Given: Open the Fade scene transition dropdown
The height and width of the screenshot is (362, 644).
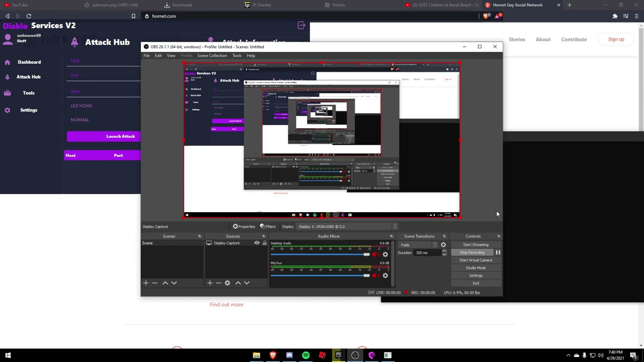Looking at the screenshot, I should (x=418, y=245).
